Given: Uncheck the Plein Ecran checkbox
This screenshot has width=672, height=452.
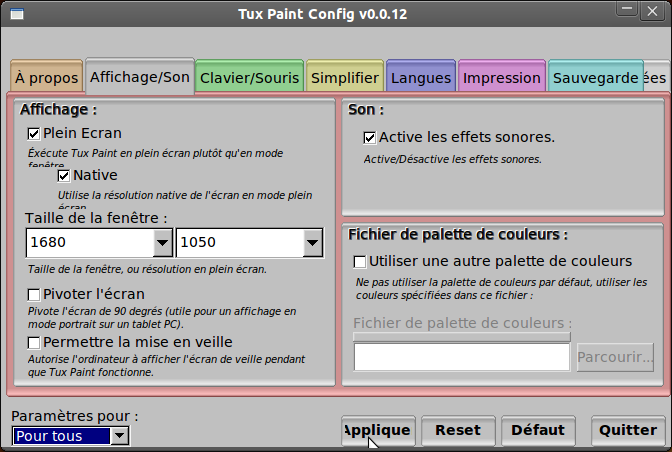Looking at the screenshot, I should (x=34, y=133).
